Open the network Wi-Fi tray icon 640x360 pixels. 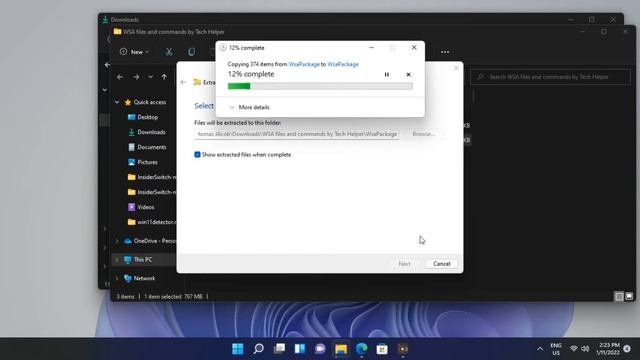pos(573,349)
